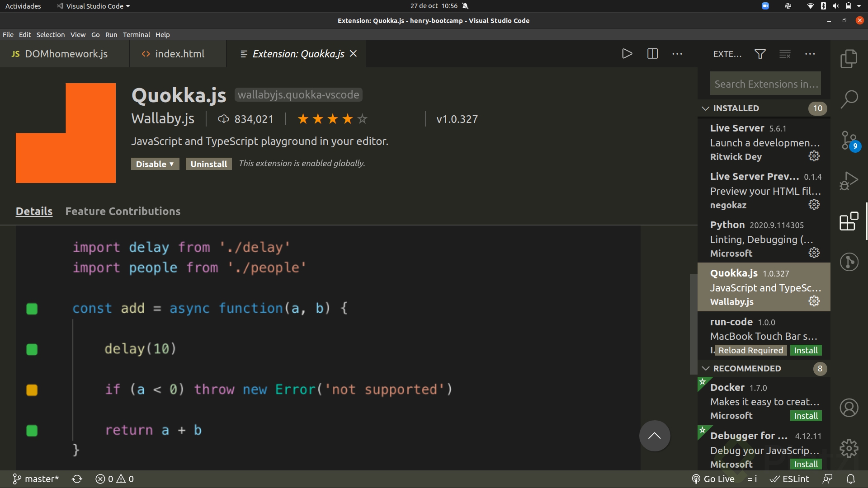The width and height of the screenshot is (868, 488).
Task: Filter extensions with the funnel icon
Action: 760,54
